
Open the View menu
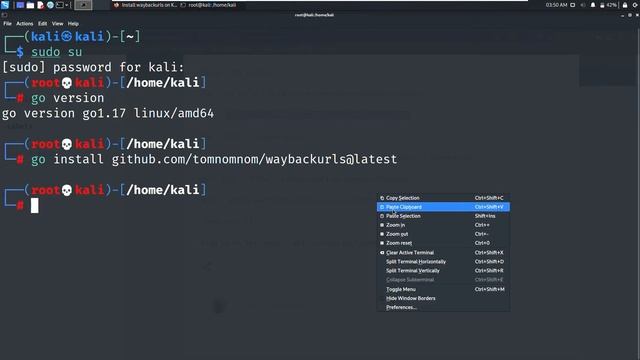coord(58,24)
